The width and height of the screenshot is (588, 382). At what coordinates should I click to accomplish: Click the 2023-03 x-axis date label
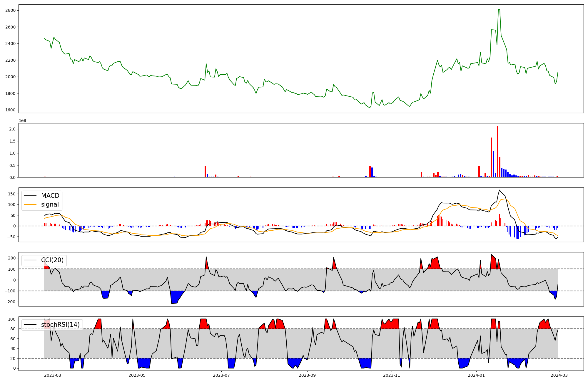tap(53, 375)
